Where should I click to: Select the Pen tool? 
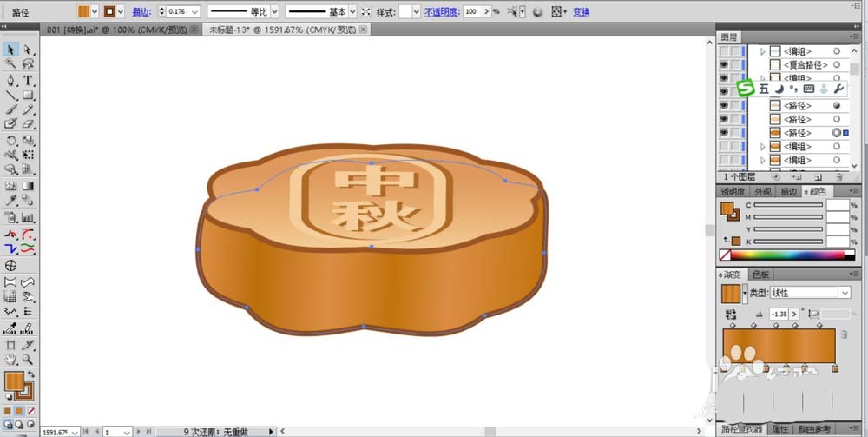(x=10, y=81)
